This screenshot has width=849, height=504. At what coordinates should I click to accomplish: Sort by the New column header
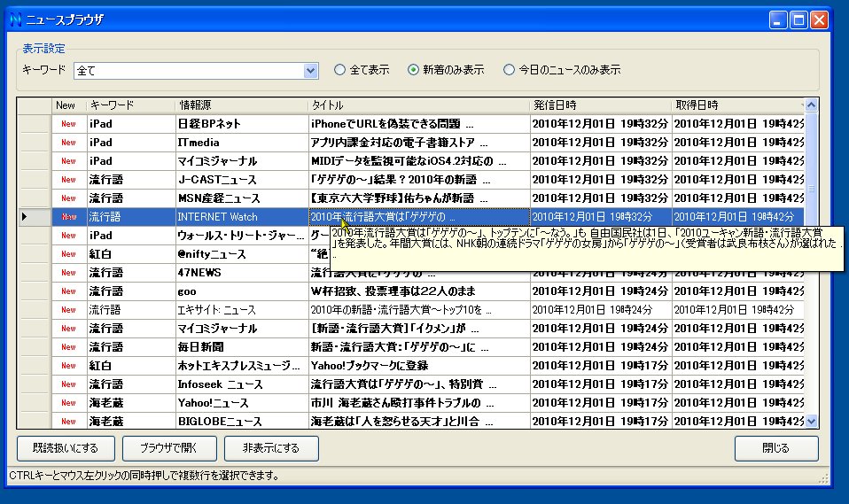tap(69, 105)
